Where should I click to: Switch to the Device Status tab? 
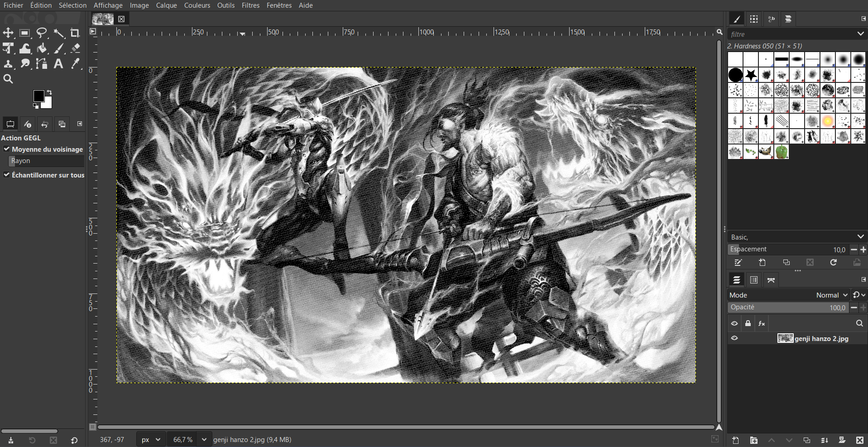[28, 124]
